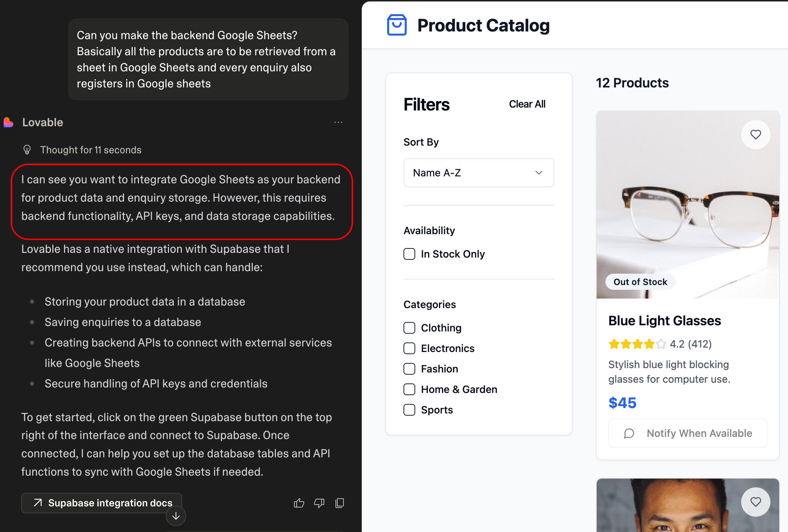The height and width of the screenshot is (532, 788).
Task: Expand the Thought for 11 seconds section
Action: (91, 150)
